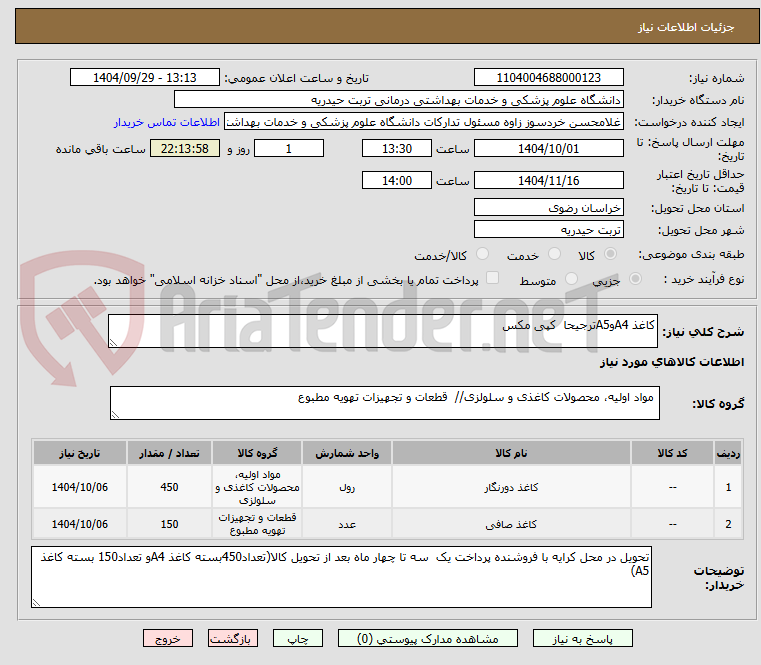Click the تعداد / مقدار column header
The image size is (761, 665).
point(169,453)
